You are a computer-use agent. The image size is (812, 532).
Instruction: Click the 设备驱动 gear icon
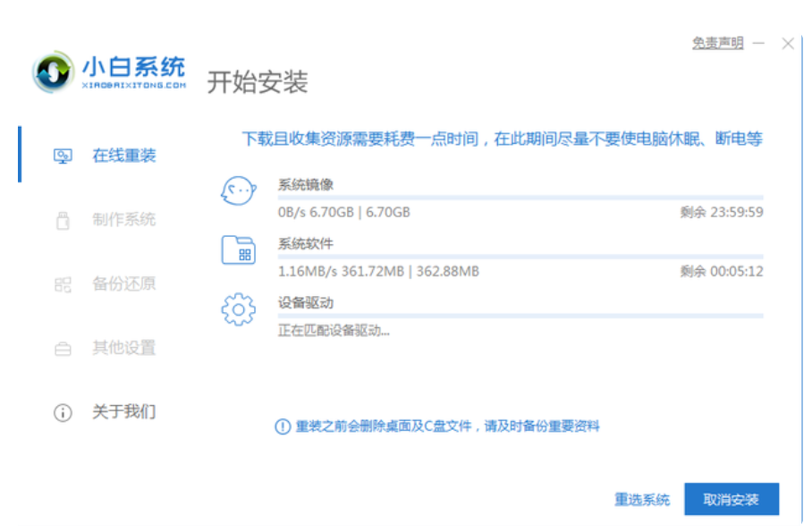click(x=238, y=309)
